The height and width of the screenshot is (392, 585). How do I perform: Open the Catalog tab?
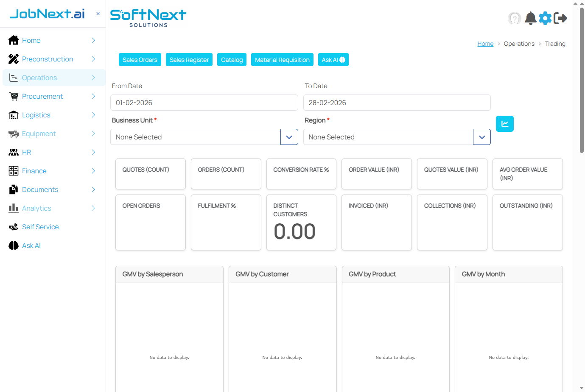point(232,60)
